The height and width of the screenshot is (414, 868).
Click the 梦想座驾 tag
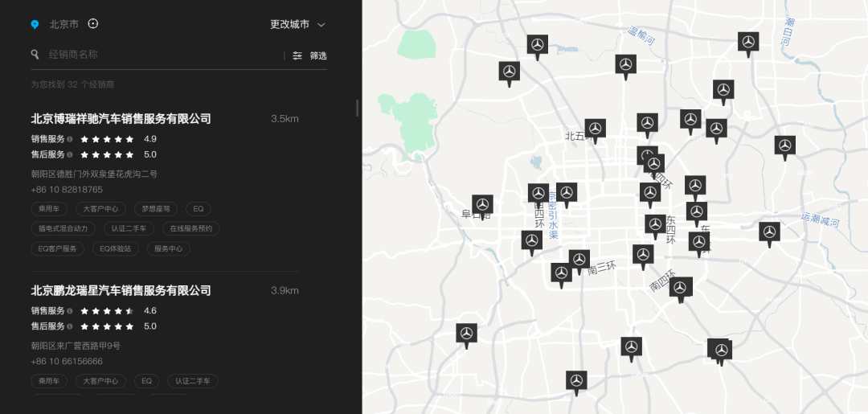coord(156,209)
